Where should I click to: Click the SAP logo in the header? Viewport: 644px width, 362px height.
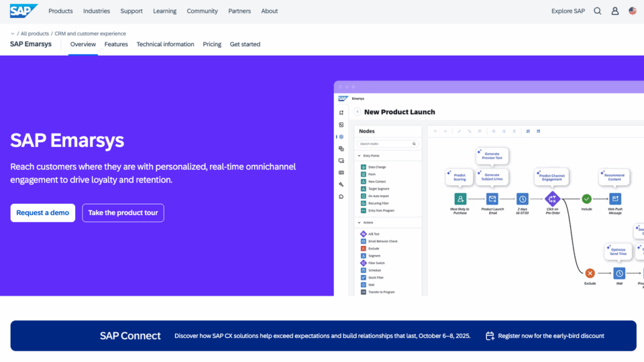pyautogui.click(x=24, y=11)
